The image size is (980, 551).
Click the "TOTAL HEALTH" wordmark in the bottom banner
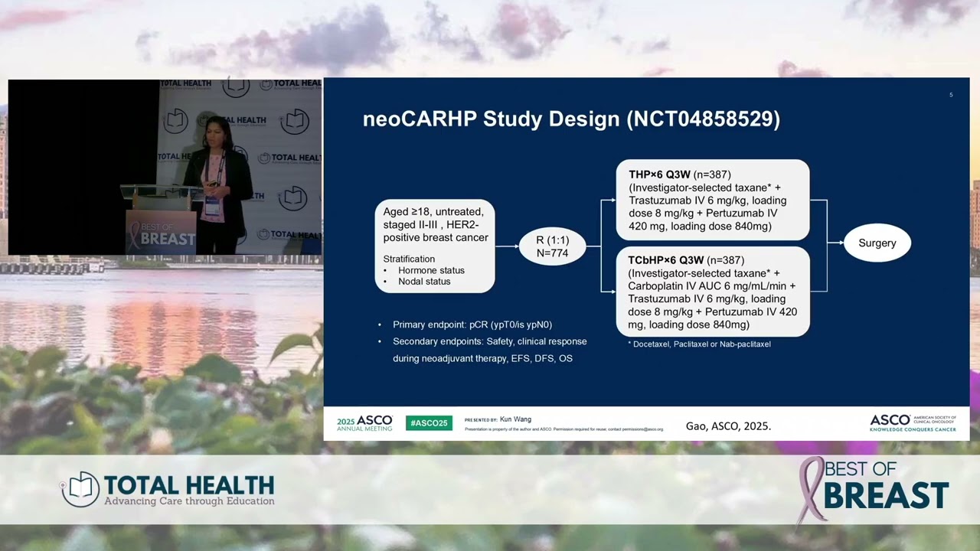point(189,484)
